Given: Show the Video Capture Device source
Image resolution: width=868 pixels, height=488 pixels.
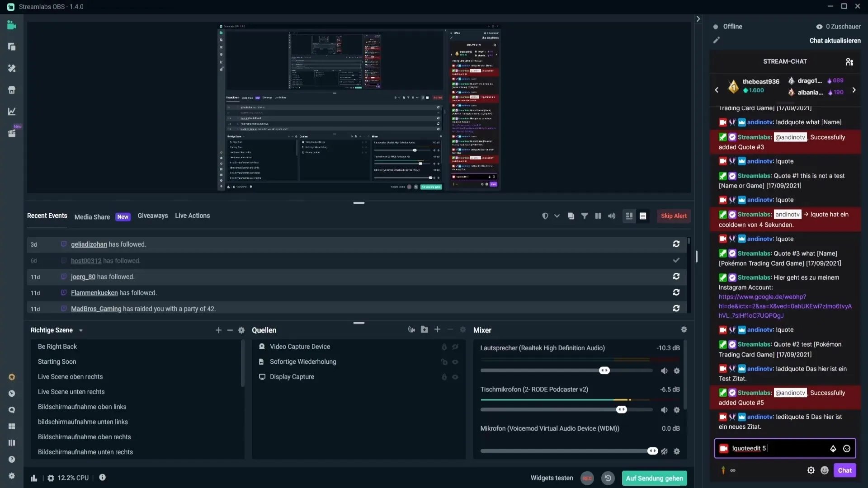Looking at the screenshot, I should click(455, 347).
